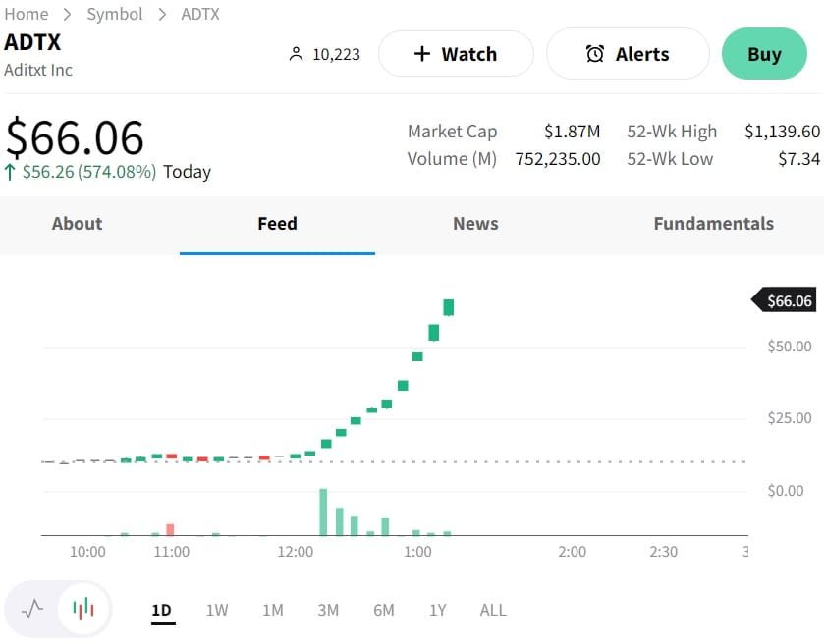Switch to candlestick chart view icon
The height and width of the screenshot is (644, 824).
pyautogui.click(x=83, y=609)
